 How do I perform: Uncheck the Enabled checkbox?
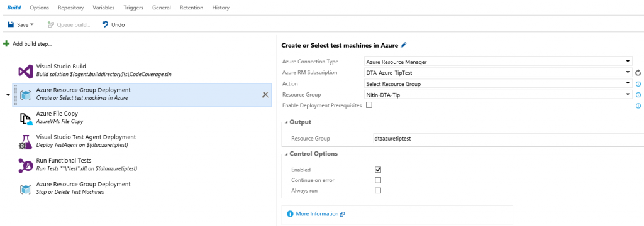(x=378, y=169)
